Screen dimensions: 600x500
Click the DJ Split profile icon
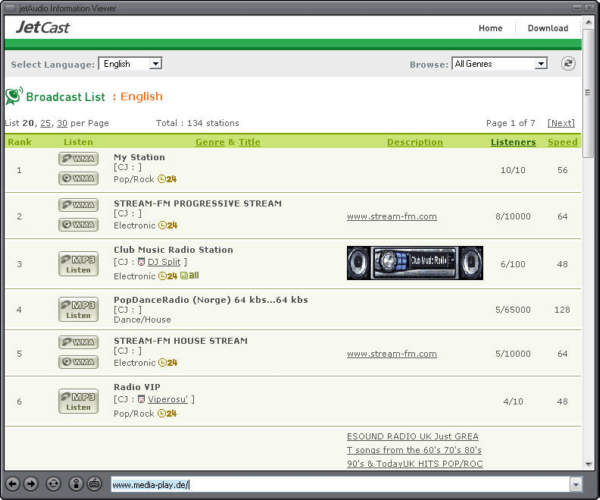[x=141, y=262]
